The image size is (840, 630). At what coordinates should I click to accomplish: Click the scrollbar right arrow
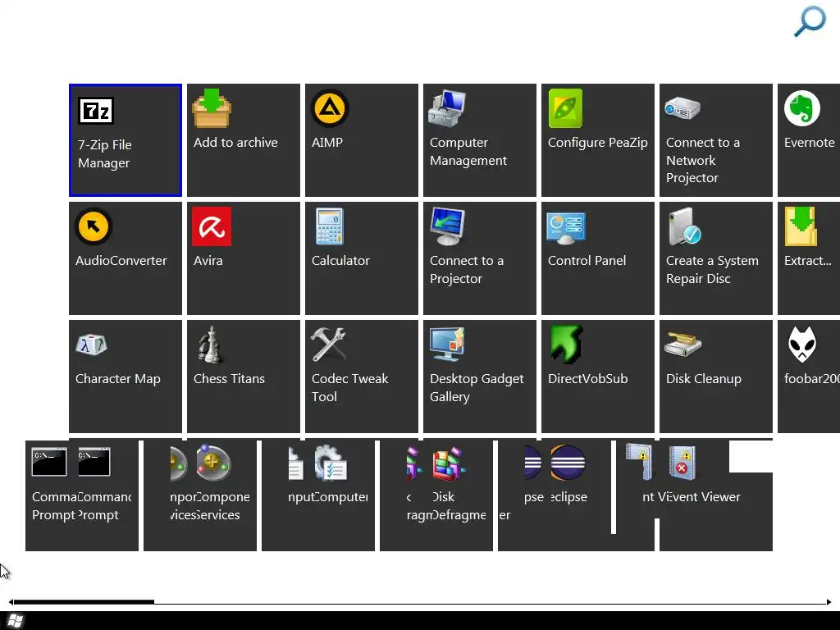(x=829, y=602)
